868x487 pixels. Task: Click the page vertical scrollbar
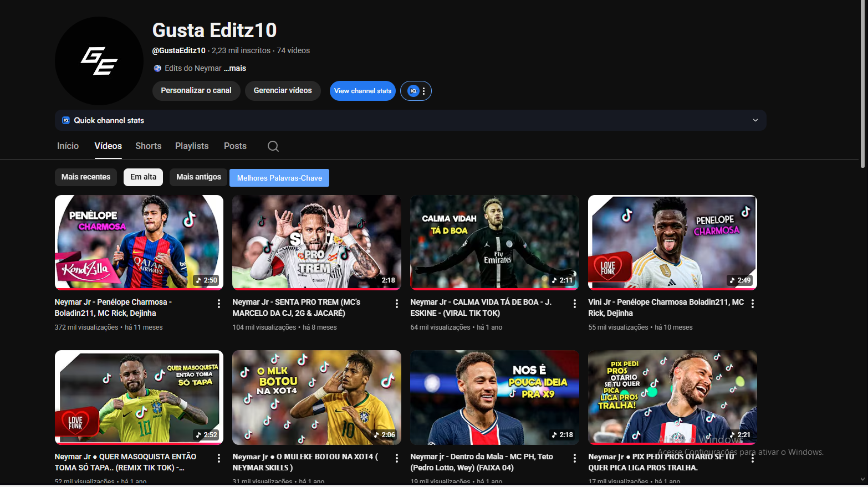tap(862, 83)
